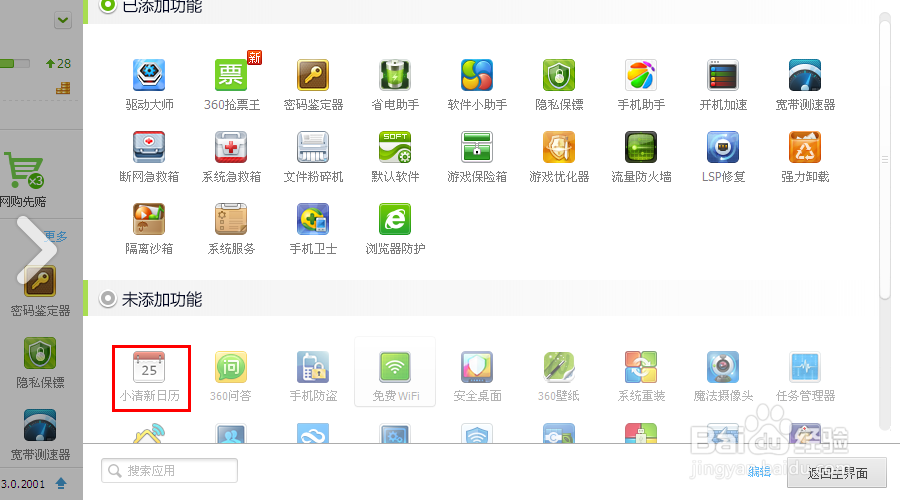
Task: Open 密码鉴定器 in the added functions grid
Action: (313, 84)
